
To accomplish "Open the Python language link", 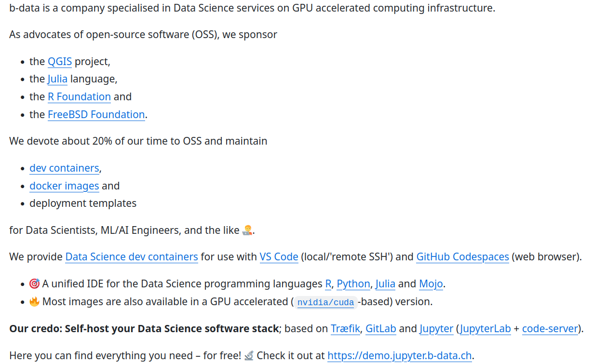I will point(353,283).
